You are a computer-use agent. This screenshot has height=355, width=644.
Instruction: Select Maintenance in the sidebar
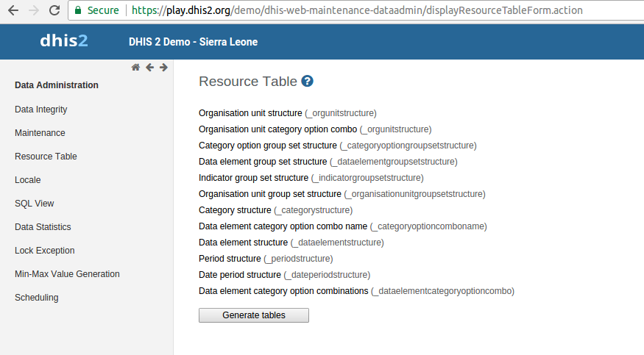pyautogui.click(x=40, y=133)
